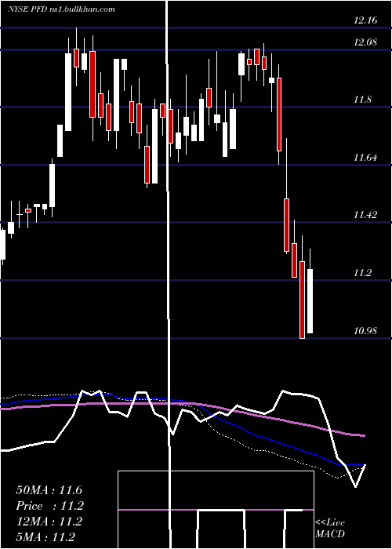Click the 10.98 price level label
Screen dimensions: 392x549
[365, 331]
